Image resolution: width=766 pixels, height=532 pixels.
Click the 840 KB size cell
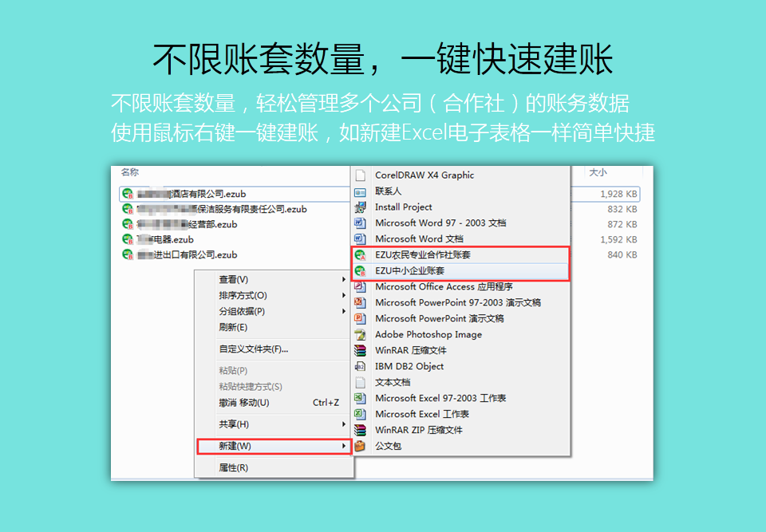(x=622, y=254)
